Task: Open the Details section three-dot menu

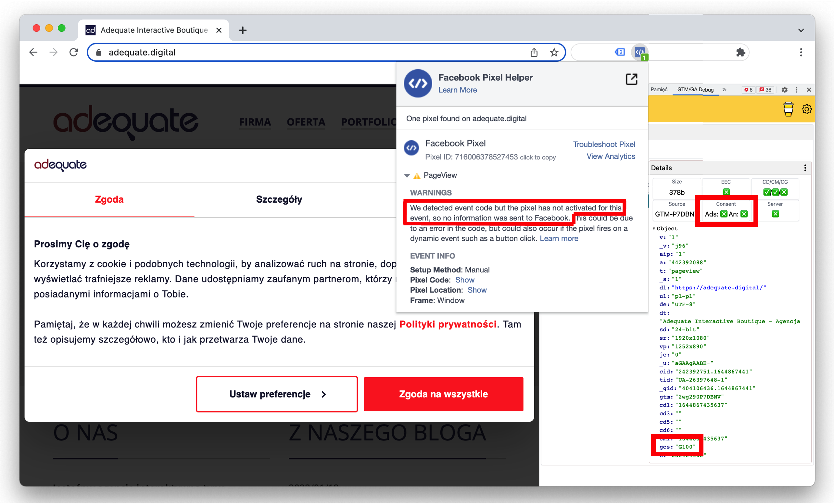Action: [805, 168]
